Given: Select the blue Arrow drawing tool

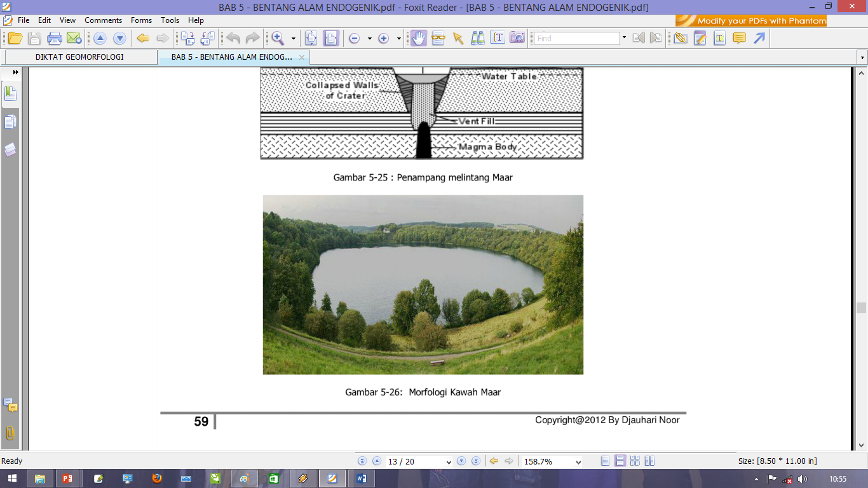Looking at the screenshot, I should click(x=759, y=38).
